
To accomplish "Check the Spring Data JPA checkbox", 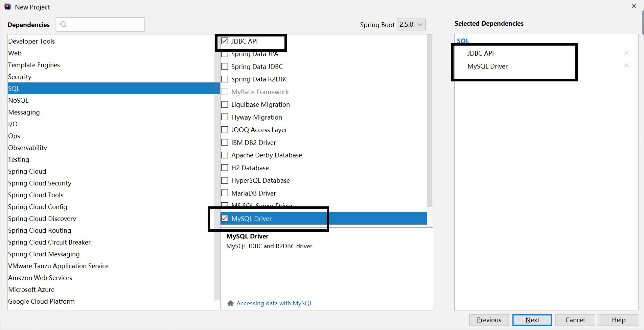I will 225,54.
